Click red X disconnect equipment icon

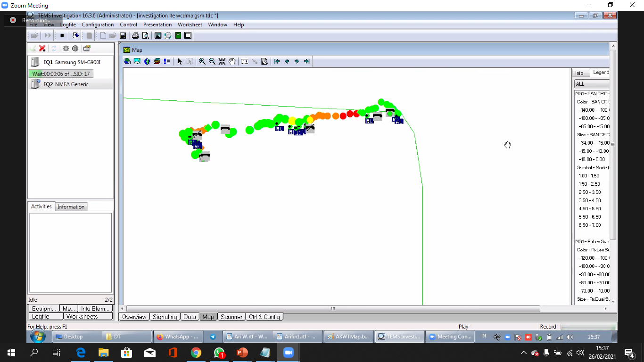[x=42, y=48]
